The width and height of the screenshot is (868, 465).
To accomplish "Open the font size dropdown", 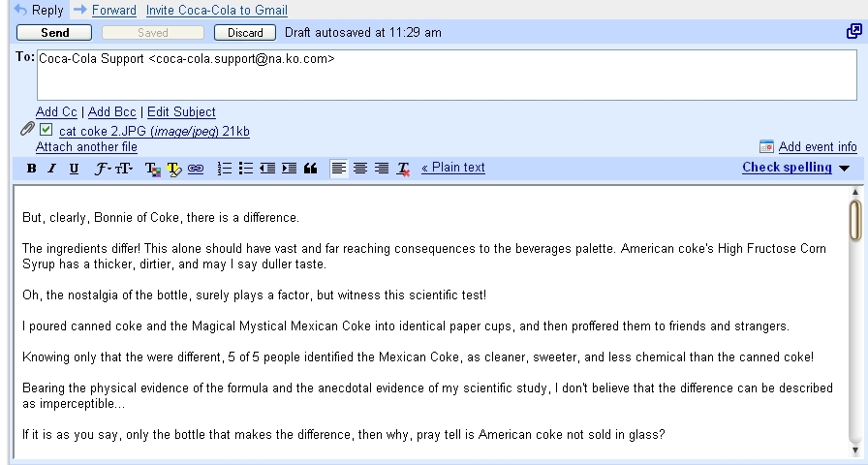I will point(124,169).
